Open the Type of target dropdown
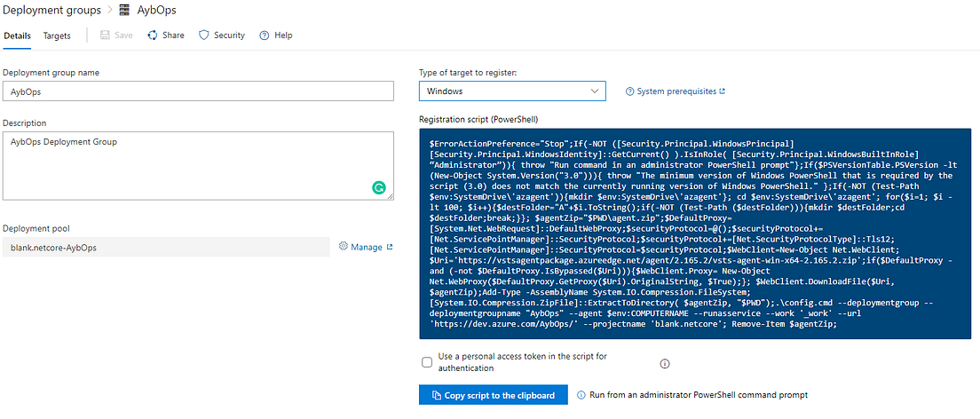This screenshot has height=419, width=980. coord(512,91)
